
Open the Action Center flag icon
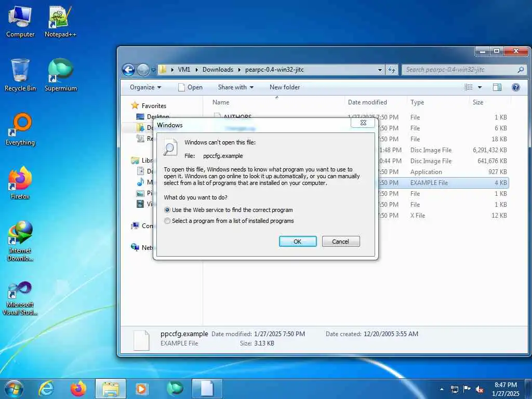pyautogui.click(x=467, y=389)
